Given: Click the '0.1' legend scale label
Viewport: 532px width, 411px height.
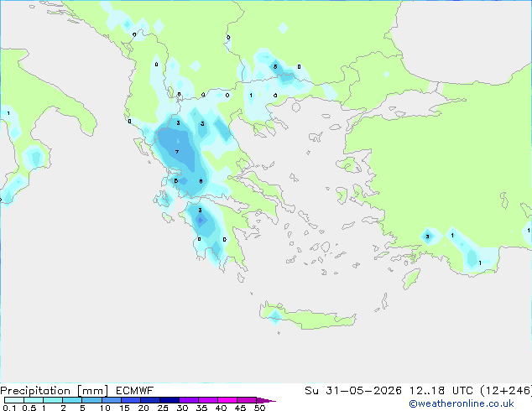Looking at the screenshot, I should [x=9, y=408].
